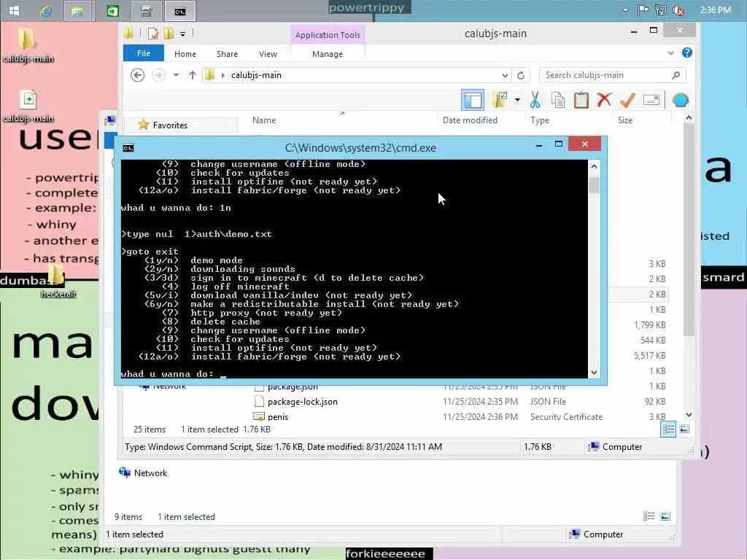Click the New Folder quick access icon
The height and width of the screenshot is (560, 747).
[x=169, y=34]
